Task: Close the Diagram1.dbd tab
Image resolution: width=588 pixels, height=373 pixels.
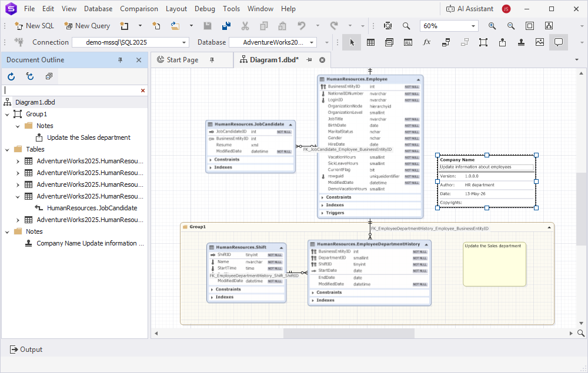Action: pos(322,60)
